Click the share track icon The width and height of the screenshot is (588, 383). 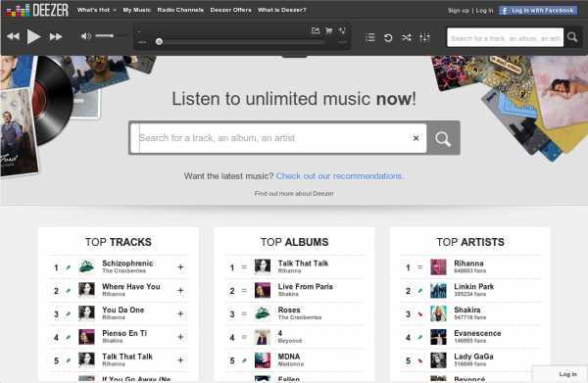click(x=316, y=30)
